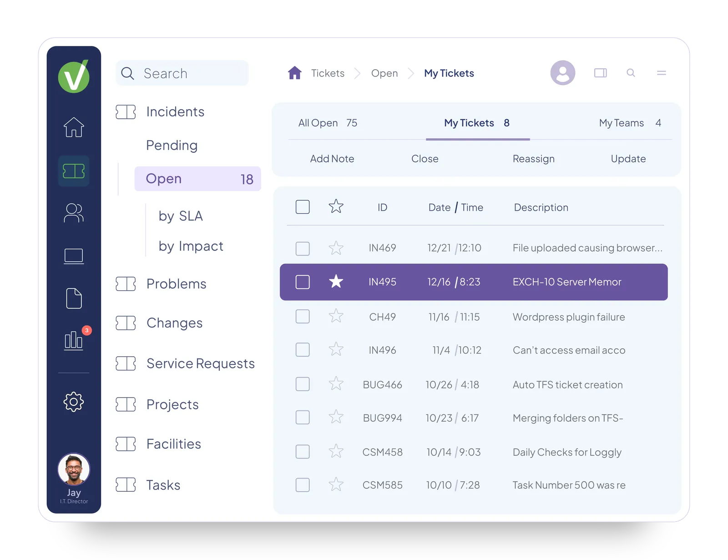Click the Close action button

point(425,159)
